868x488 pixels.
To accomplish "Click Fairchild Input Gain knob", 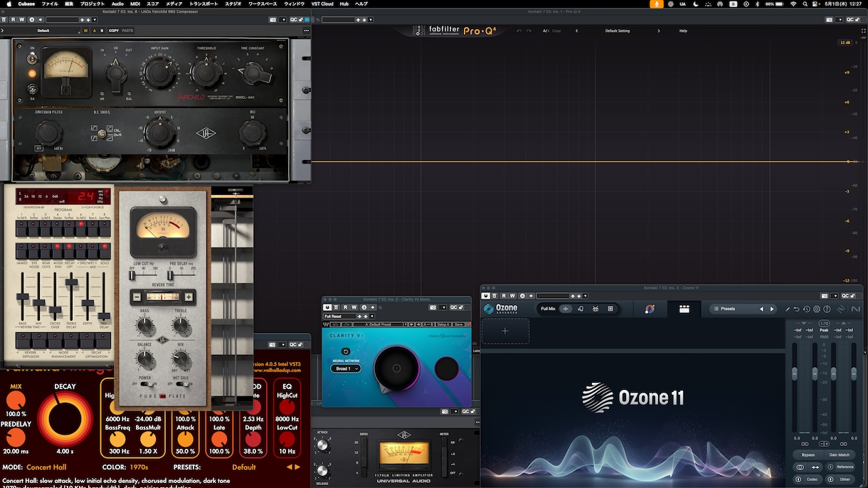I will point(159,73).
